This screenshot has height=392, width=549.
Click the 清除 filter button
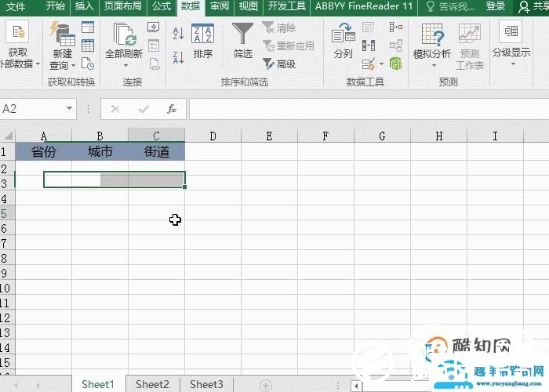(279, 27)
